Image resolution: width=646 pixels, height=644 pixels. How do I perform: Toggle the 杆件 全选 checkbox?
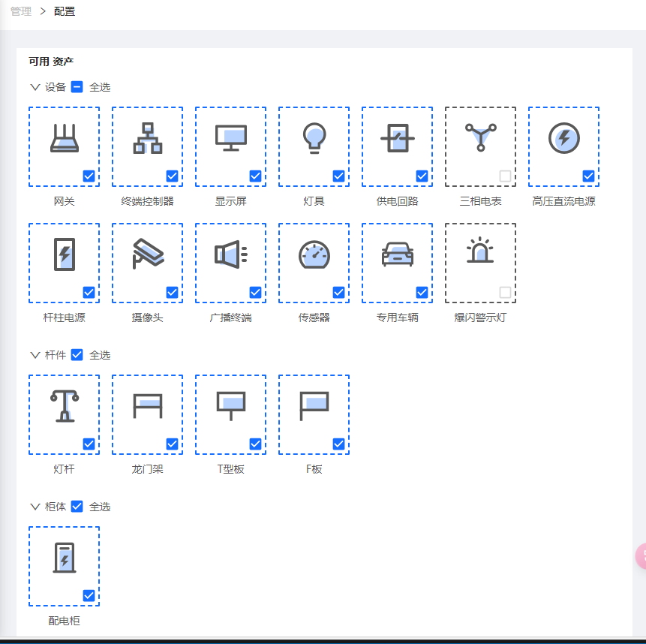[77, 355]
